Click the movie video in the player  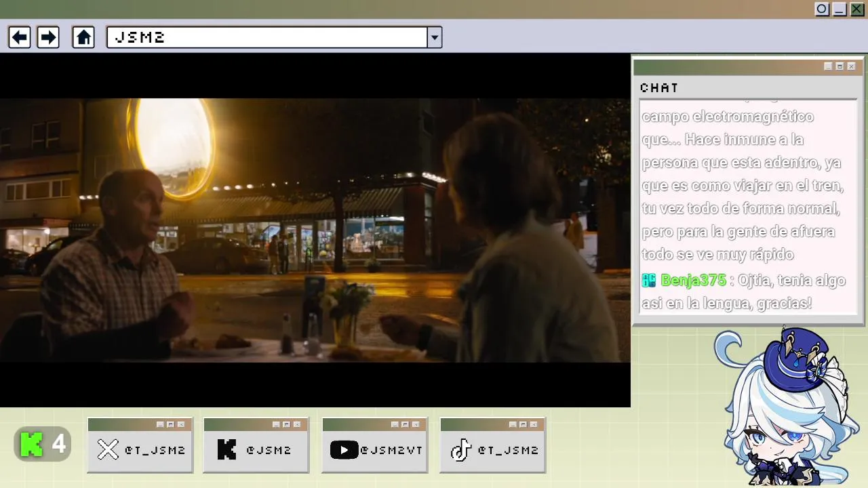click(315, 230)
